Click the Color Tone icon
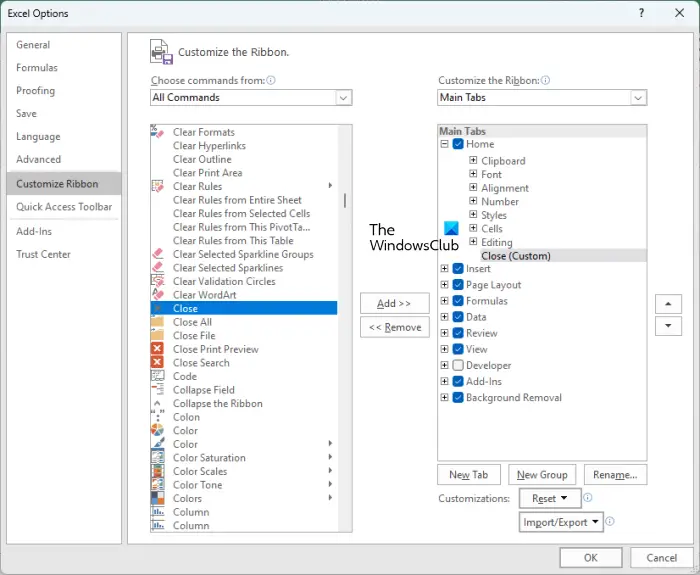This screenshot has height=575, width=700. [157, 484]
